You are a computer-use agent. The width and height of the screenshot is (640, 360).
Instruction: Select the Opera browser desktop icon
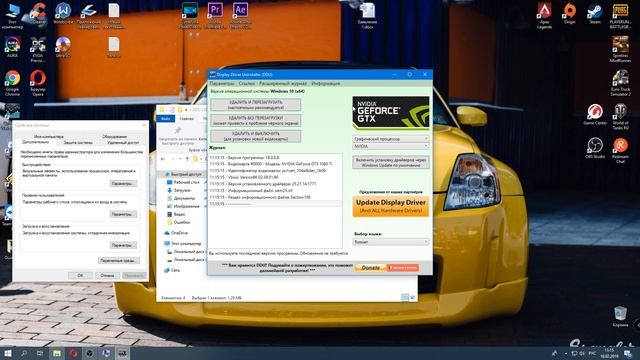[x=38, y=83]
